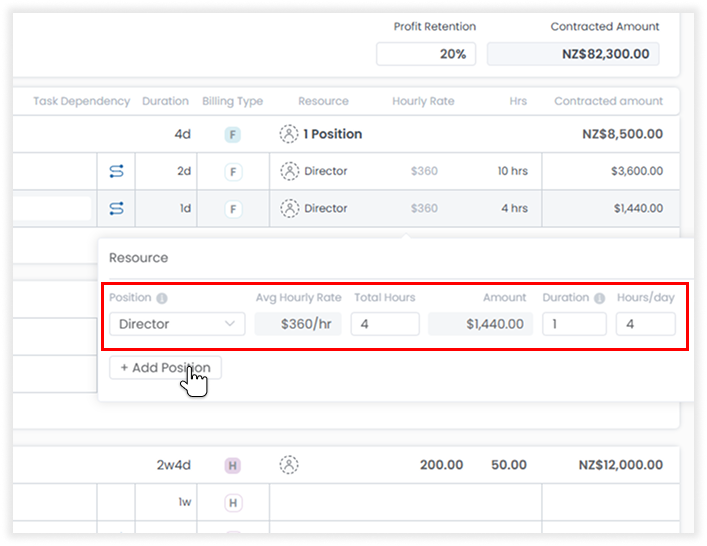This screenshot has width=707, height=546.
Task: Click the Hours/day input field
Action: [x=646, y=324]
